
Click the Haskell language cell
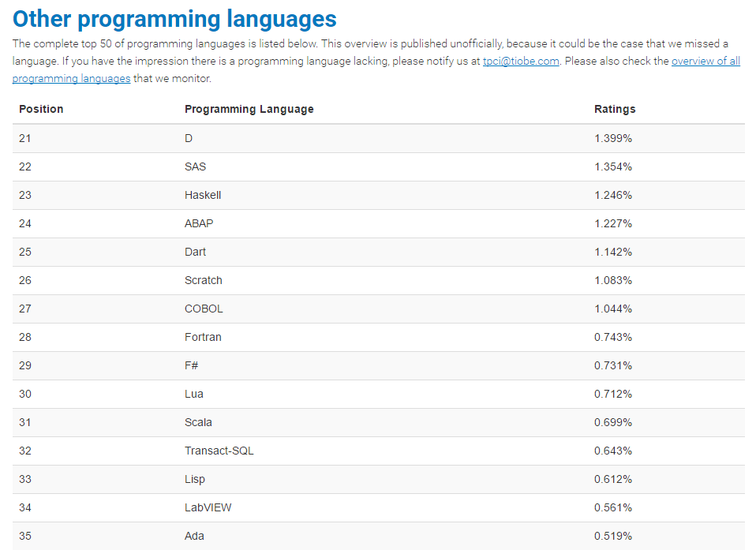coord(203,195)
